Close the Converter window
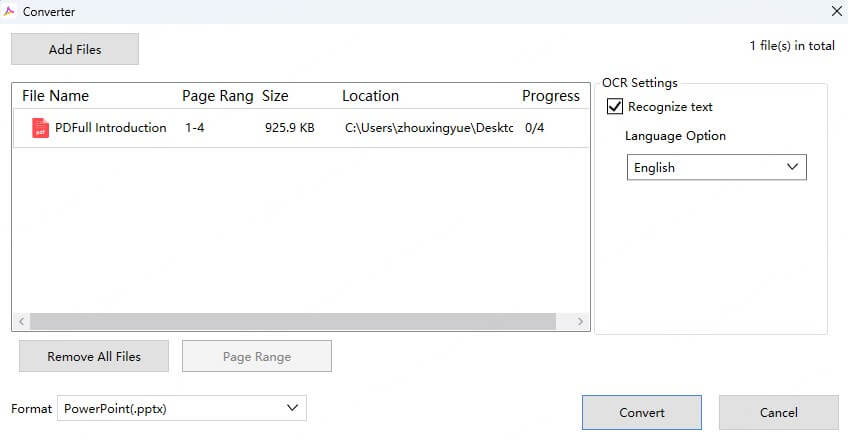The height and width of the screenshot is (440, 848). [x=836, y=11]
